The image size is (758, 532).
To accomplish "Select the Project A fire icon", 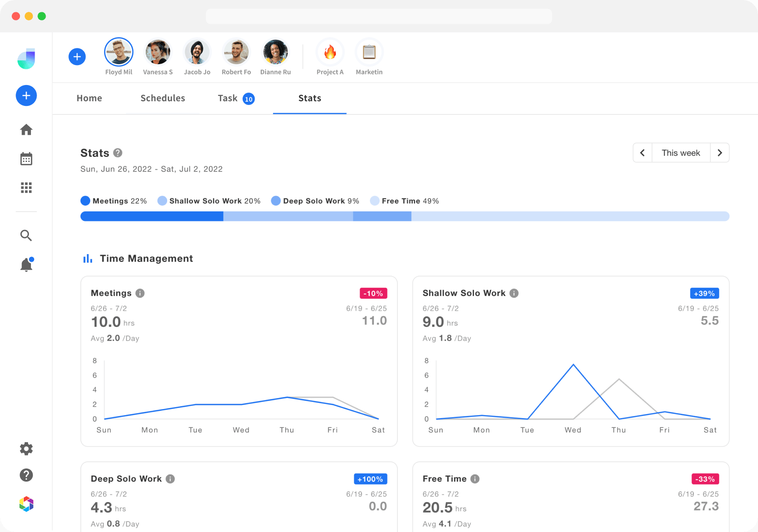I will [x=330, y=52].
